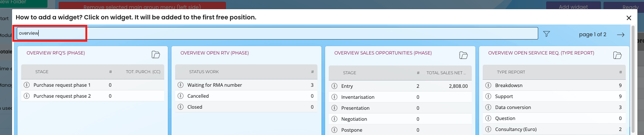Click the Data conversion row

point(554,107)
